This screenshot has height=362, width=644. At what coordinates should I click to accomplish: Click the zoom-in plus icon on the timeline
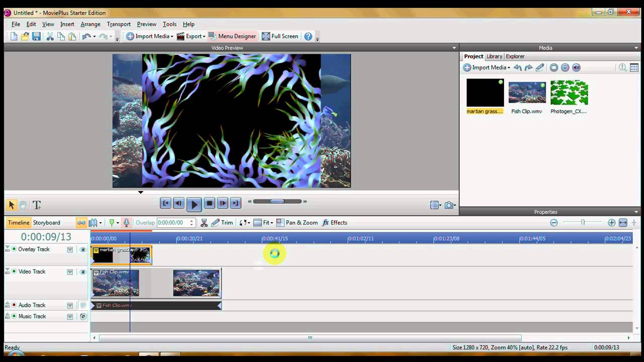pyautogui.click(x=612, y=223)
